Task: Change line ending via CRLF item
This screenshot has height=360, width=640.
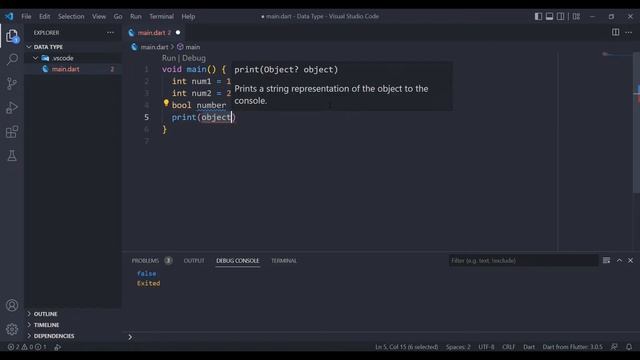Action: click(x=509, y=347)
